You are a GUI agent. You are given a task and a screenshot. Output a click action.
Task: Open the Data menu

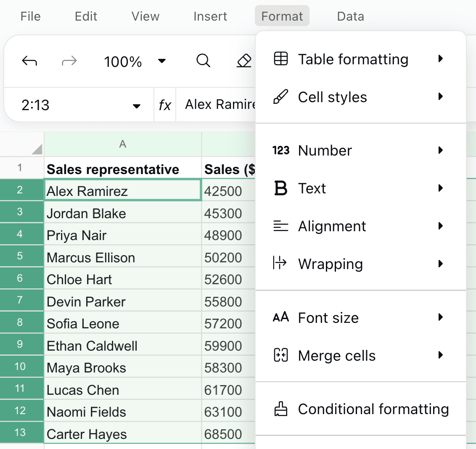point(350,16)
